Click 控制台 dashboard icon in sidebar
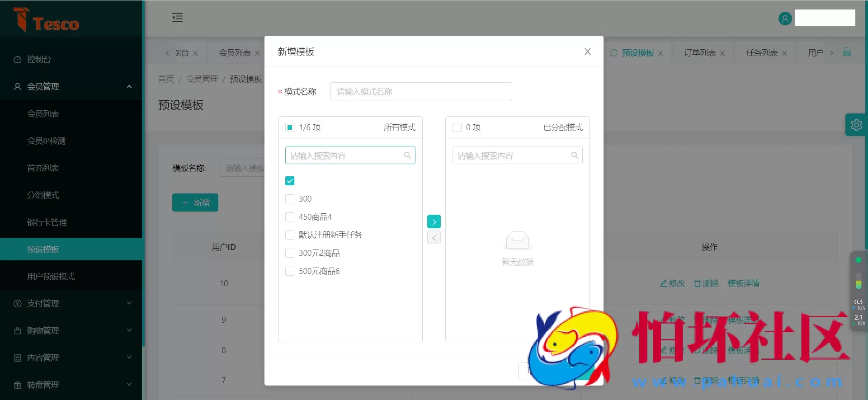868x400 pixels. point(18,60)
